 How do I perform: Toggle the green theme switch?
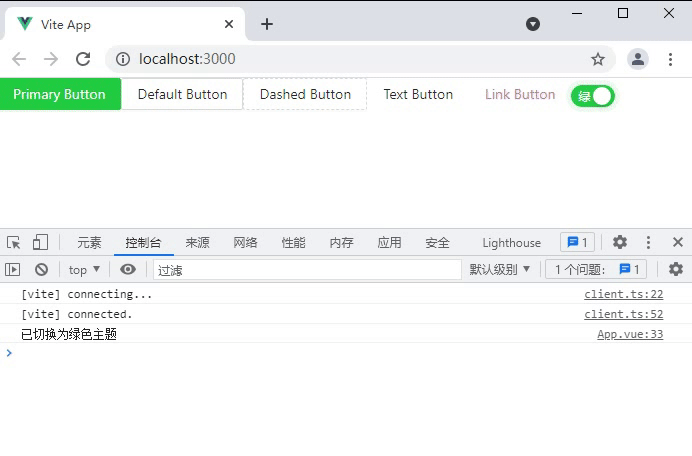point(593,96)
